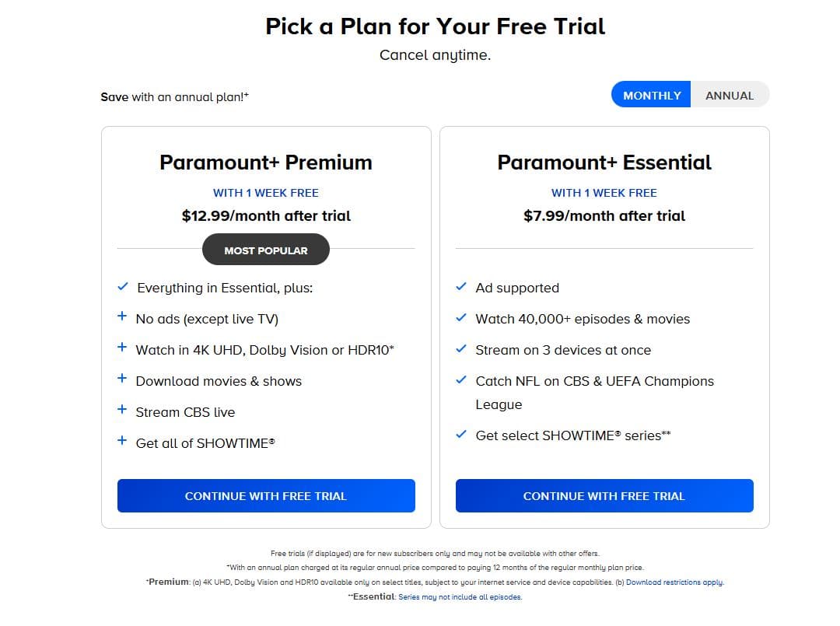This screenshot has height=626, width=840.
Task: Click the plus icon beside Download movies & shows
Action: coord(122,379)
